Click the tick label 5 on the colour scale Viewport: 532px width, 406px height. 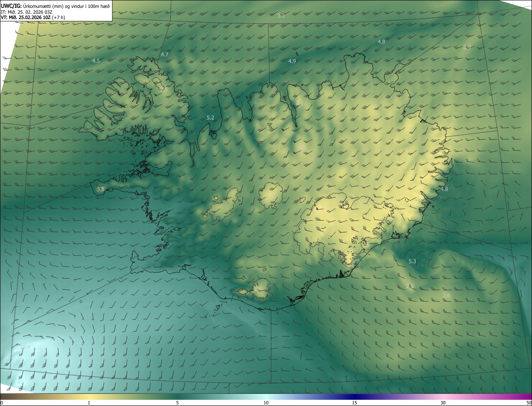click(x=177, y=403)
